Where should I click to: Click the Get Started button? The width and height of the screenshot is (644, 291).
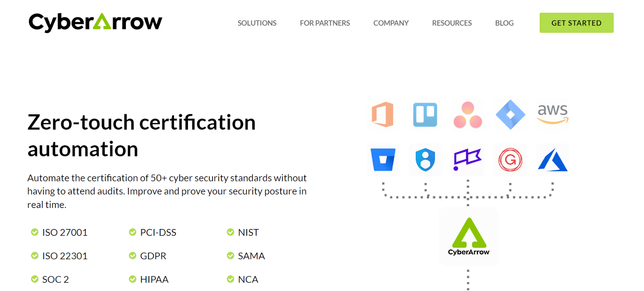[576, 23]
